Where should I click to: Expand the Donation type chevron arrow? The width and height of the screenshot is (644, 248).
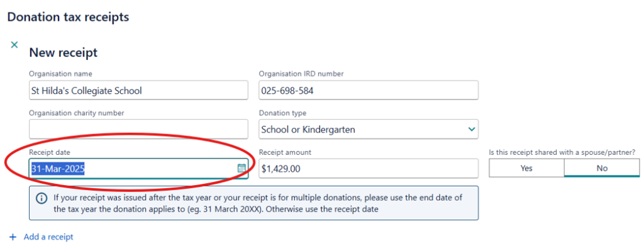pos(471,130)
